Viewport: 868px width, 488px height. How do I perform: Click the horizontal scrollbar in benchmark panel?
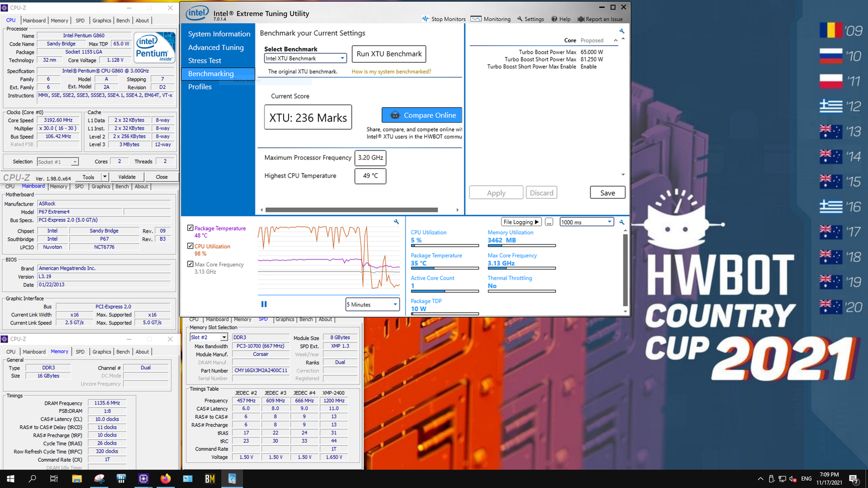point(351,210)
